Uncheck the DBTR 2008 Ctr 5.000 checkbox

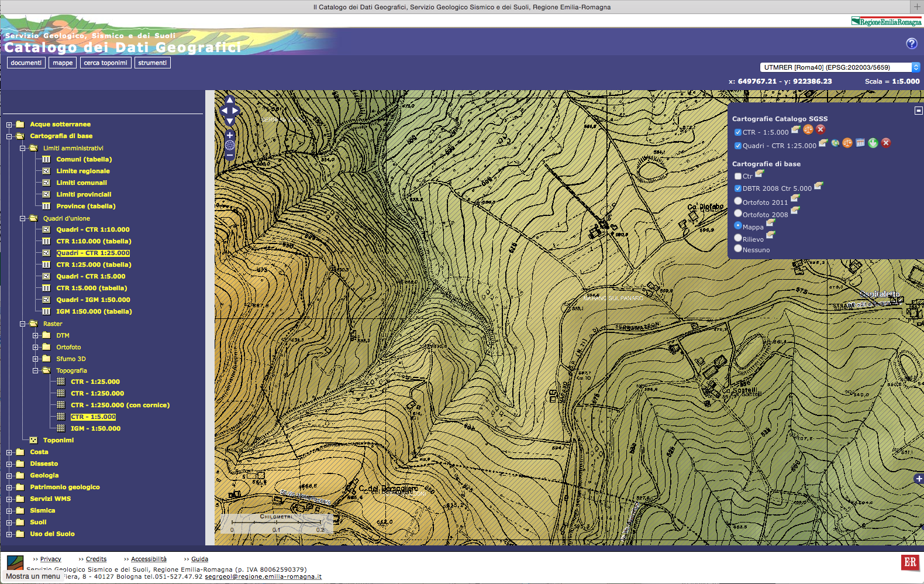click(738, 188)
